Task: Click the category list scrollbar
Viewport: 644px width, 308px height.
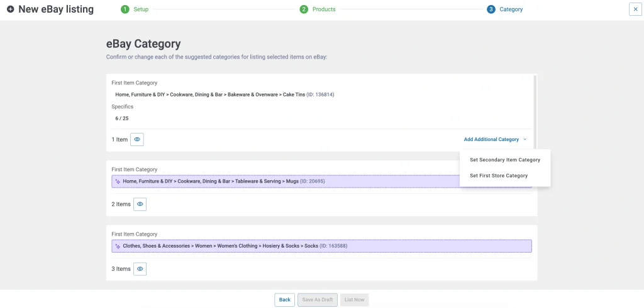Action: tap(535, 111)
